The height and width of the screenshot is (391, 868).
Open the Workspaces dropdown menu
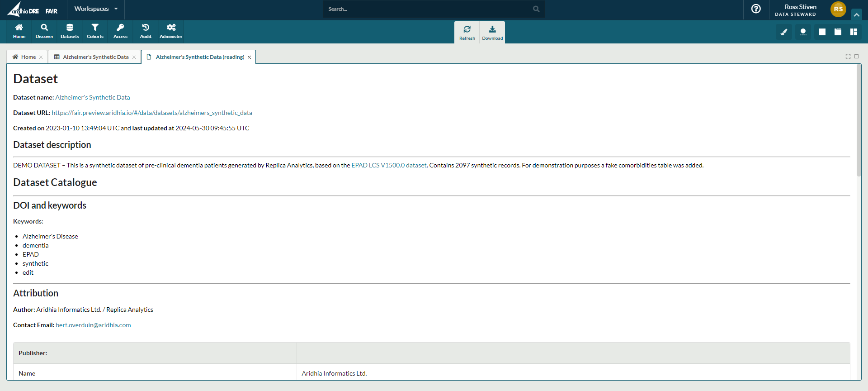96,9
